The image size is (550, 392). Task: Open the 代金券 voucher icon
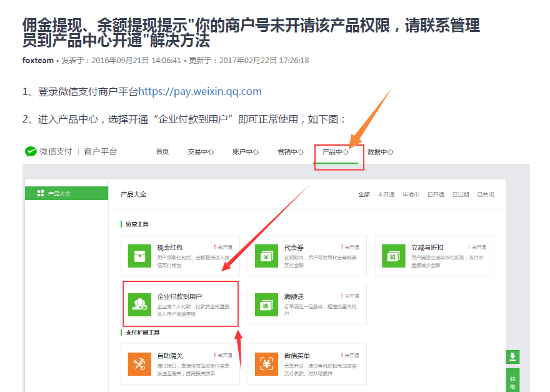(267, 256)
